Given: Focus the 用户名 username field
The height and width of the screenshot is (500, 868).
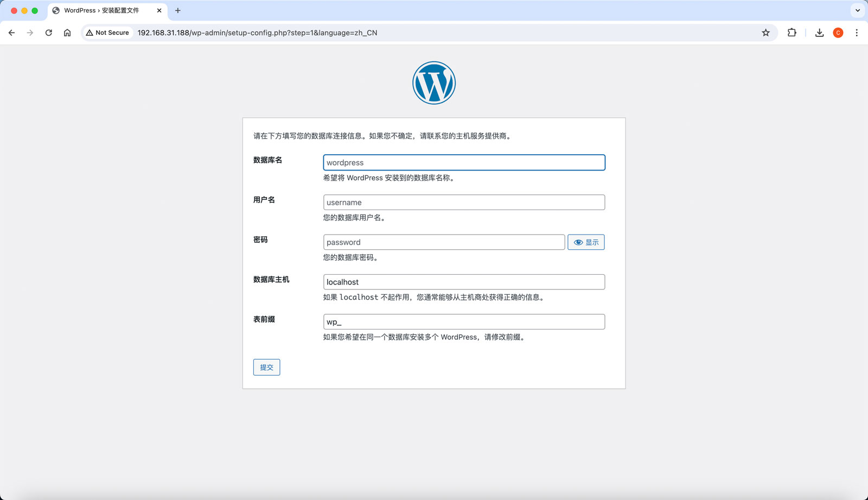Looking at the screenshot, I should (x=464, y=202).
